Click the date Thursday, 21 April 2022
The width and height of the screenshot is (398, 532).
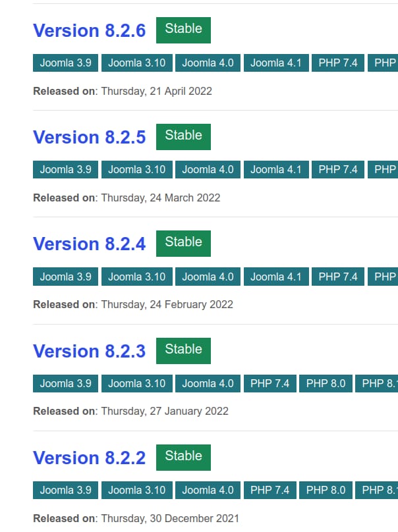157,92
